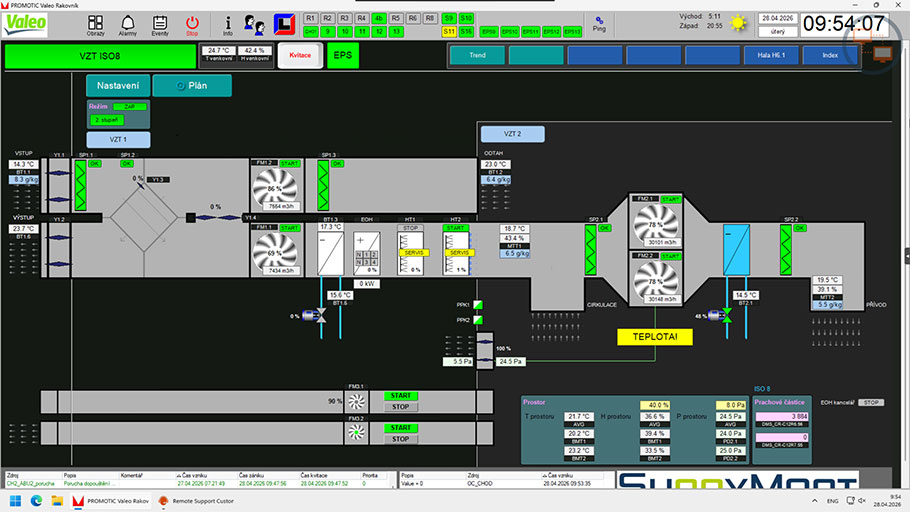Viewport: 910px width, 512px height.
Task: Click the Kvitace acknowledge button
Action: coord(299,55)
